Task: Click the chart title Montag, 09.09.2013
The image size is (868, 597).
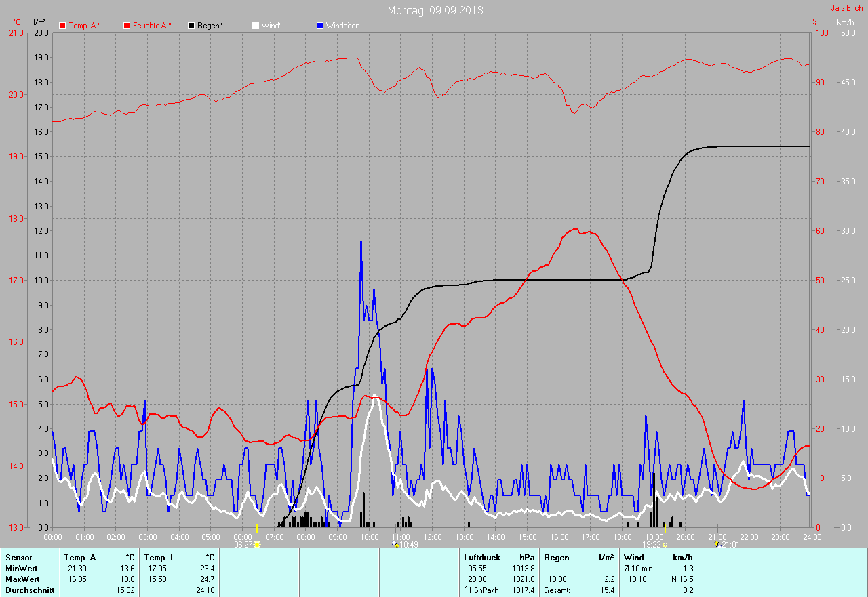Action: point(435,10)
